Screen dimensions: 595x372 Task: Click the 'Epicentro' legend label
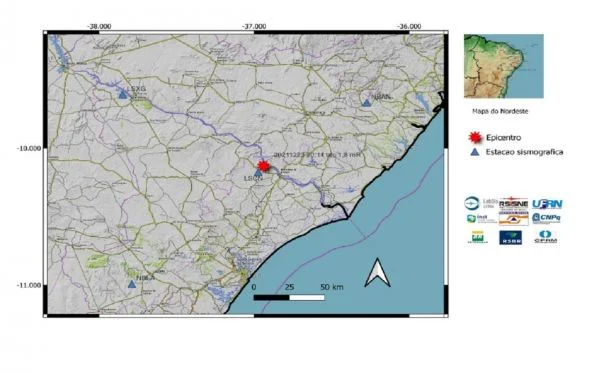tap(504, 137)
